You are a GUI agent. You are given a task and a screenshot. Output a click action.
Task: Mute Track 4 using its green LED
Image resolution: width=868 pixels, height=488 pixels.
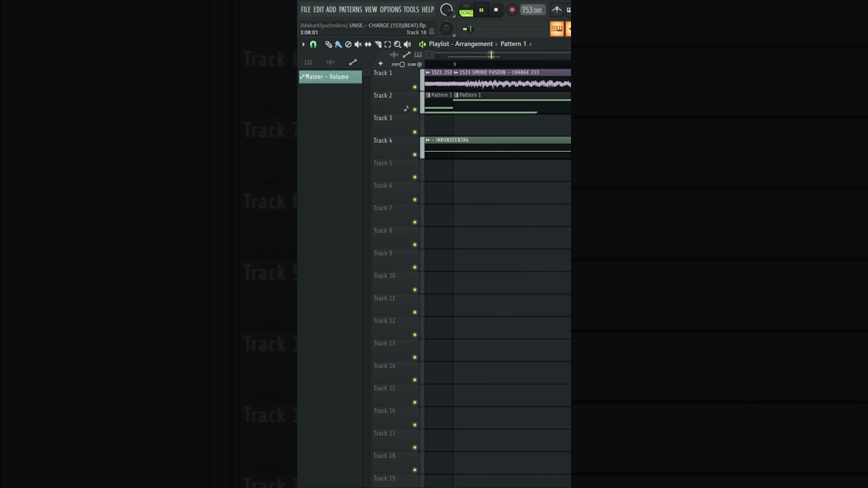point(415,155)
